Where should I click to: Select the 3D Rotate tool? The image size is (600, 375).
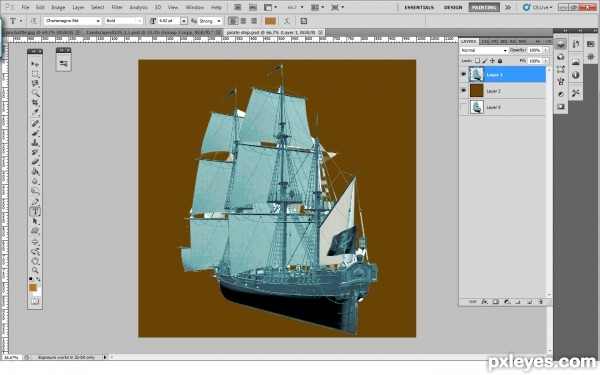35,242
